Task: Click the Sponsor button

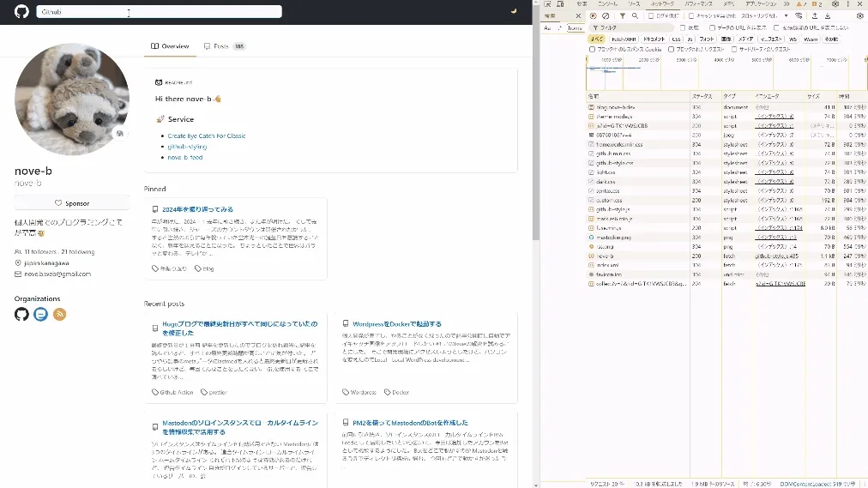Action: pos(72,203)
